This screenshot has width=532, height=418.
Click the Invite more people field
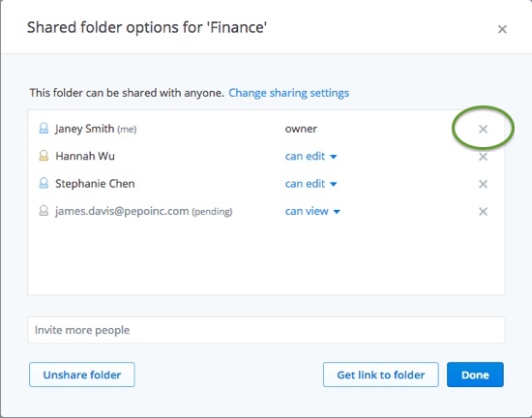click(266, 330)
